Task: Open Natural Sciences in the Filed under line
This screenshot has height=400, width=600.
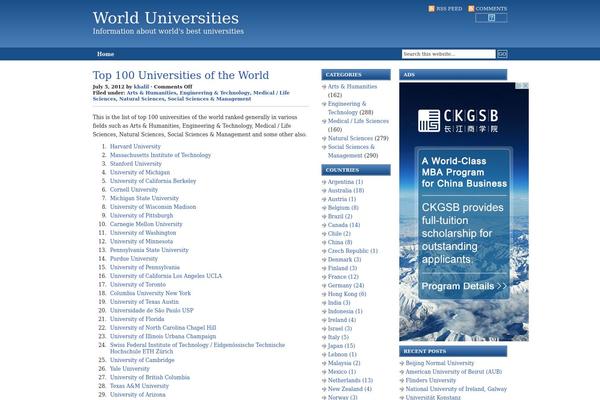Action: click(x=142, y=99)
